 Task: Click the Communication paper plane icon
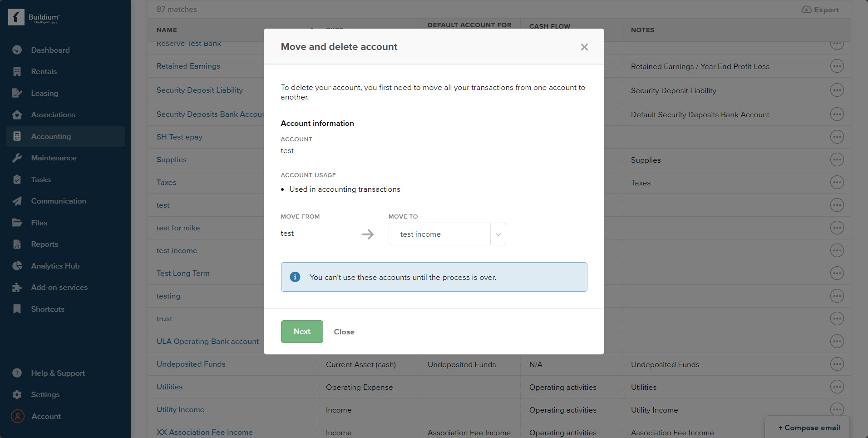[x=17, y=201]
